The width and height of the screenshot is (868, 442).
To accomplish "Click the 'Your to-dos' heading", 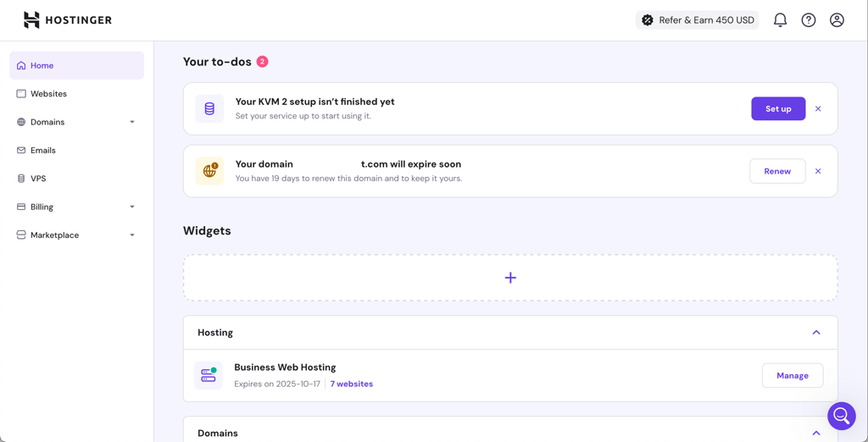I will [x=217, y=62].
